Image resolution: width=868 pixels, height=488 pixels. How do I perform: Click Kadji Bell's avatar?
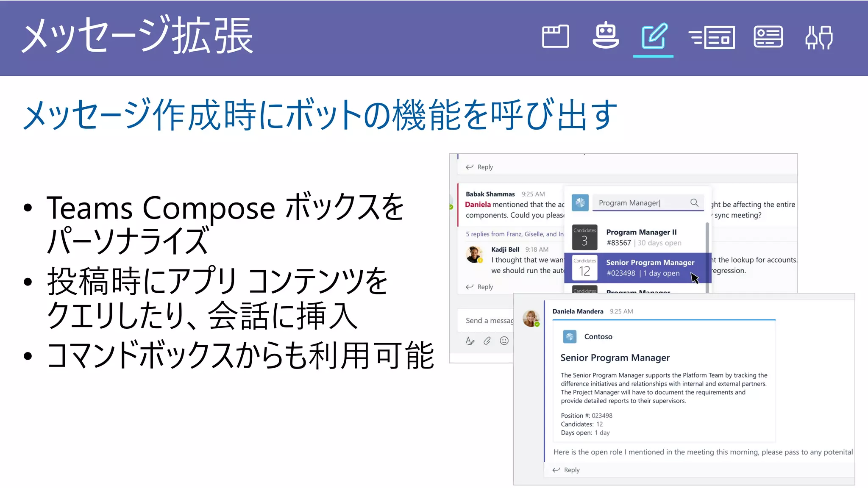[x=474, y=255]
